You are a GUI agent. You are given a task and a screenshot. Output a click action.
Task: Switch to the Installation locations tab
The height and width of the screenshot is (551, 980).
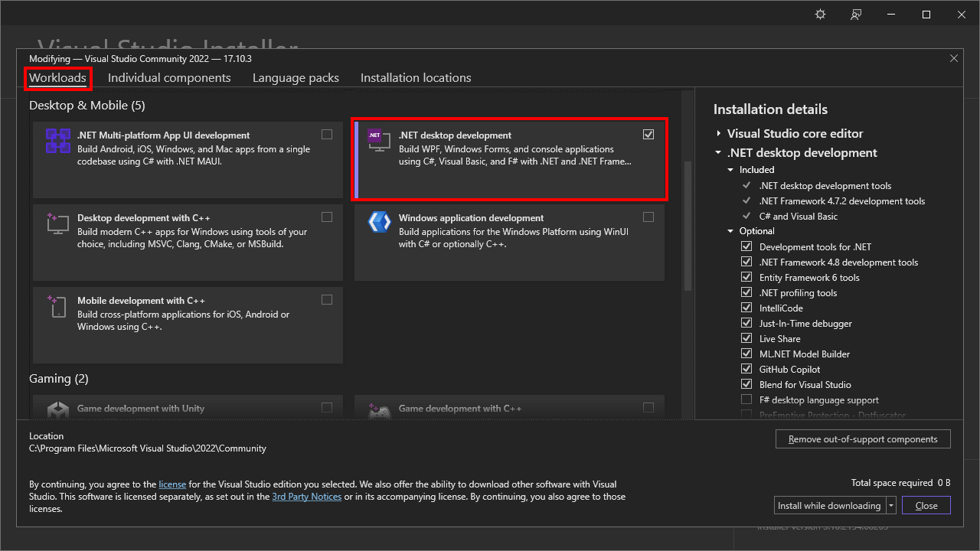[x=416, y=78]
